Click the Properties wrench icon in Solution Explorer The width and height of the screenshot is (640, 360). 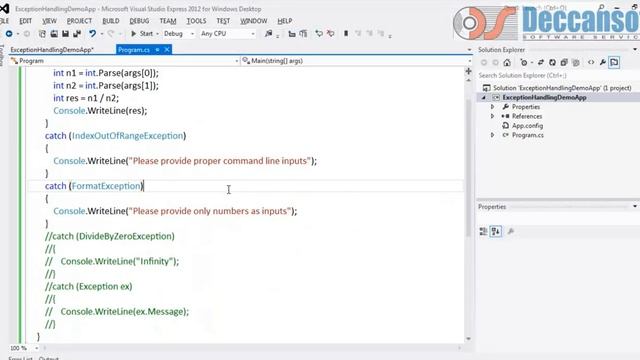click(x=603, y=62)
